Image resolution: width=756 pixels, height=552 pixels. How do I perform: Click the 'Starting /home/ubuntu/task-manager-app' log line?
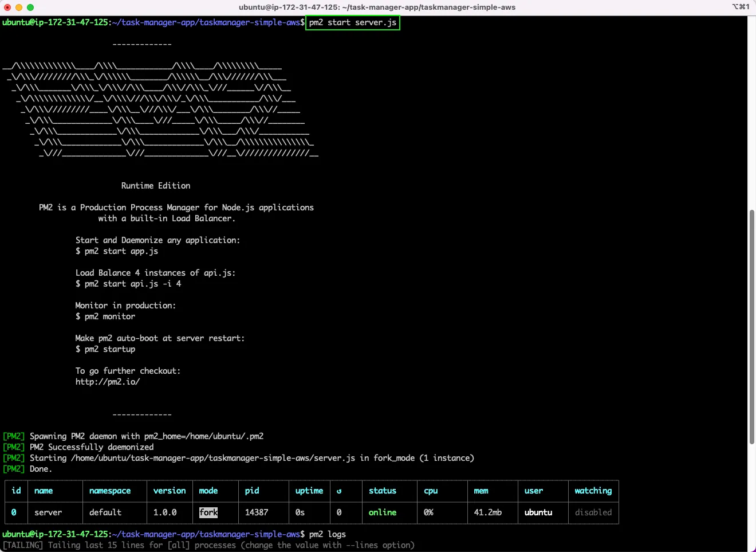tap(239, 458)
